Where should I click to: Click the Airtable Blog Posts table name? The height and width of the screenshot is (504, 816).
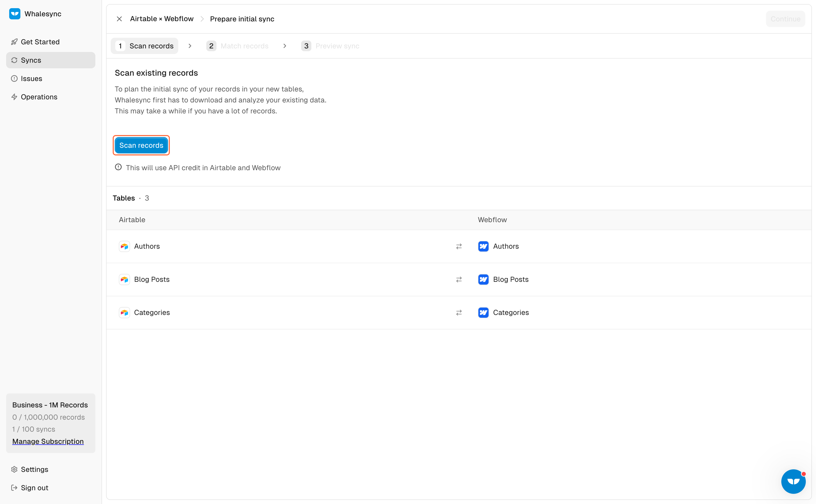[152, 279]
